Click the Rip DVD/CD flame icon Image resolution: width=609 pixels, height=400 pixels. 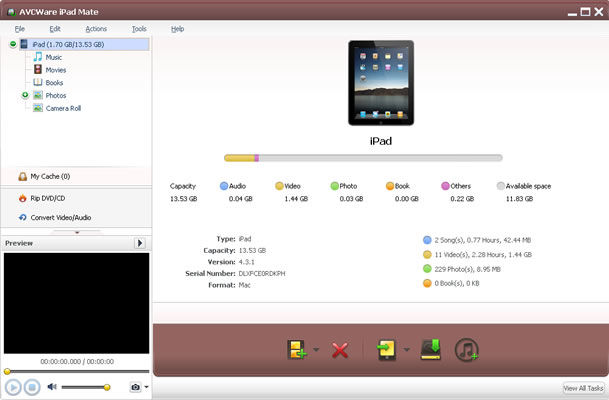tap(23, 198)
